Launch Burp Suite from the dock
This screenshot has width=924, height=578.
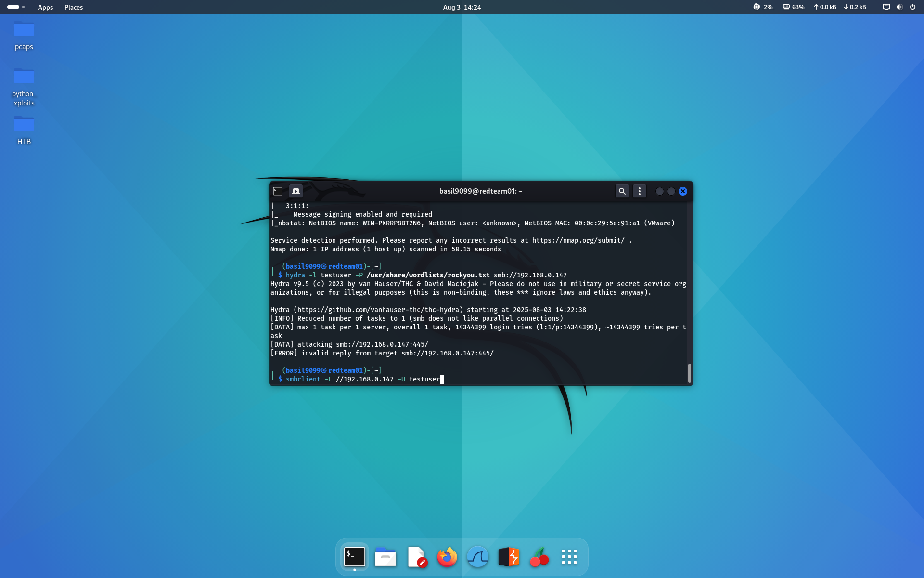[x=508, y=556]
